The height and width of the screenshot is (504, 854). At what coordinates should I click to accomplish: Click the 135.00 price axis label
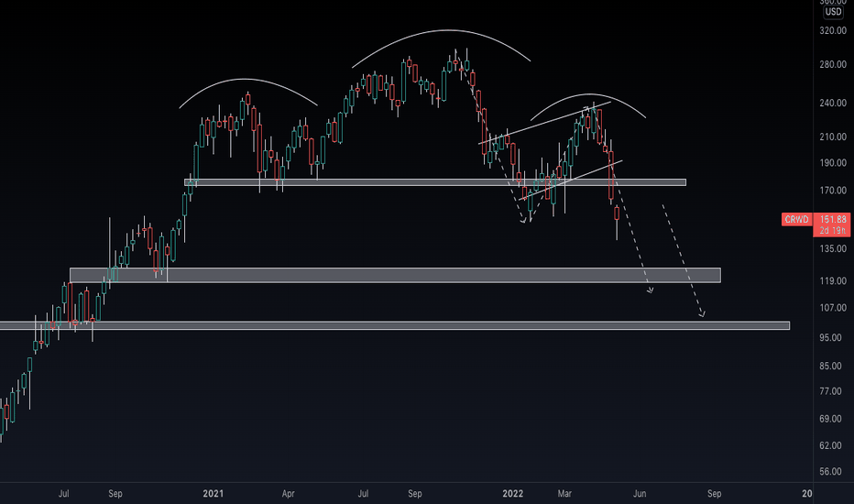833,249
